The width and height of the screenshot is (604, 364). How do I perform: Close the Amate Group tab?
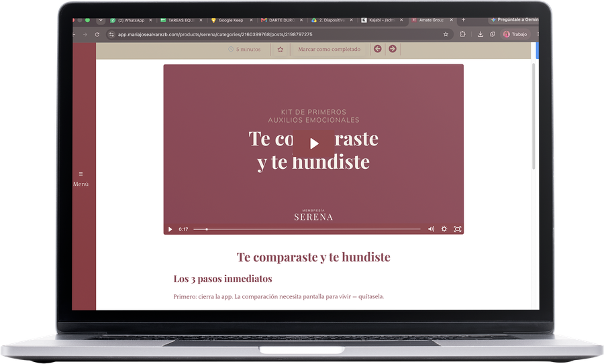click(x=452, y=20)
